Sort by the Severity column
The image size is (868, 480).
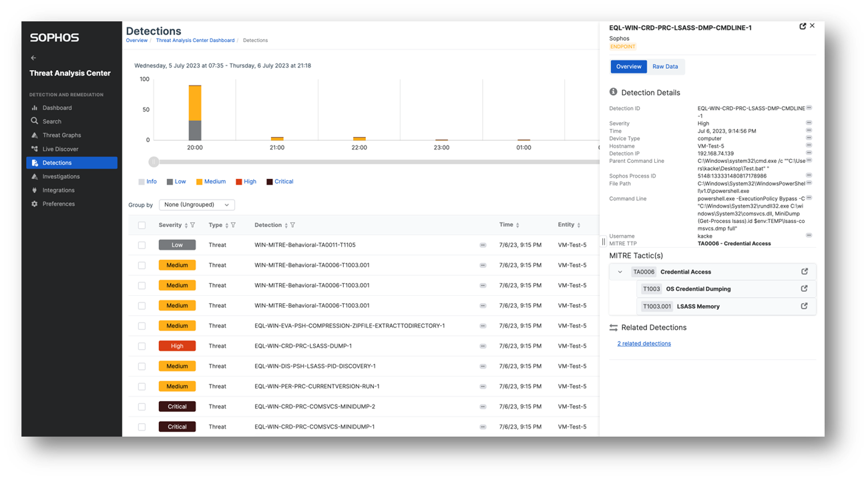[x=186, y=226]
